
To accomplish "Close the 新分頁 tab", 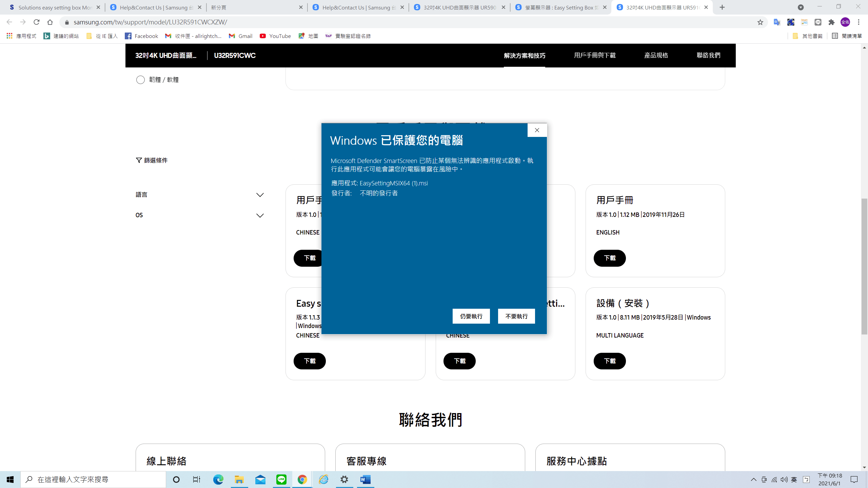I will click(301, 7).
